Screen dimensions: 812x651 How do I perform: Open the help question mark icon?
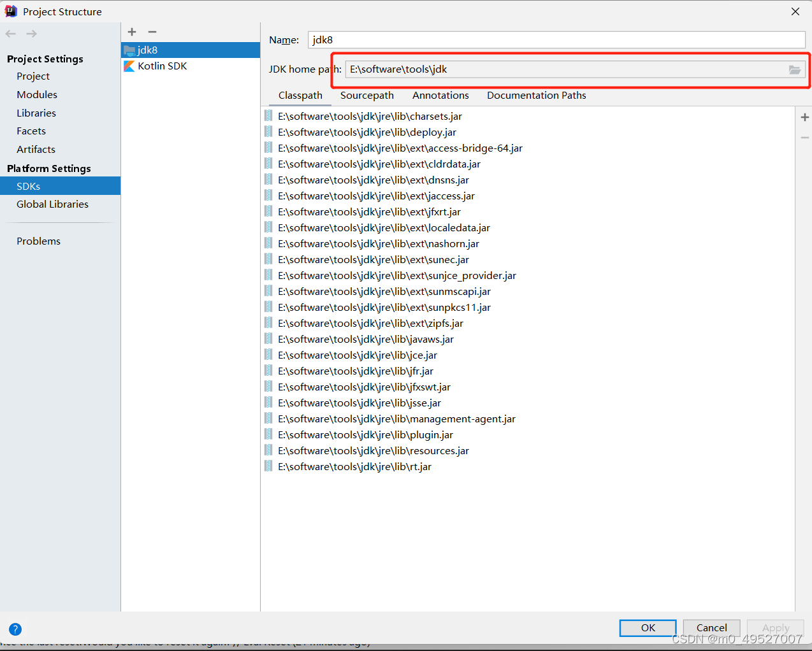(x=15, y=629)
